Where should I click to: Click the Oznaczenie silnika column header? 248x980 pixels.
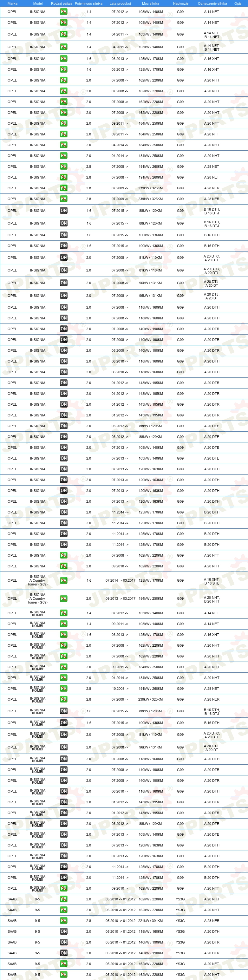click(212, 3)
